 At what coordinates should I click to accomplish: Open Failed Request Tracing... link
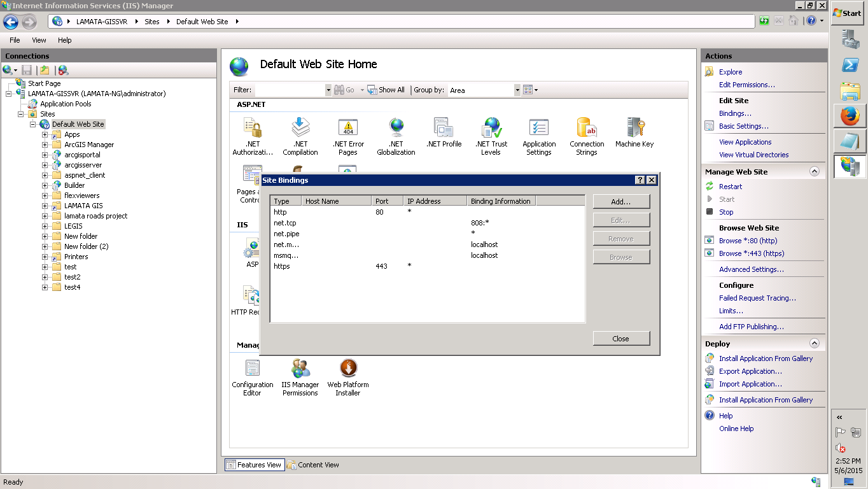pyautogui.click(x=757, y=298)
